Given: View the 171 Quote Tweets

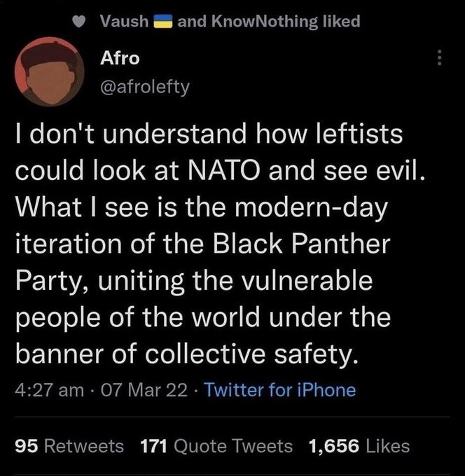Looking at the screenshot, I should tap(216, 446).
